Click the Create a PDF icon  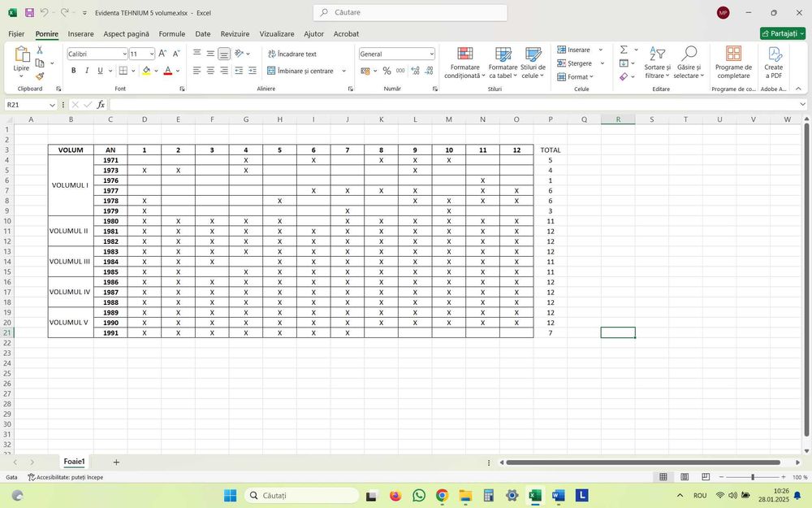[x=774, y=63]
